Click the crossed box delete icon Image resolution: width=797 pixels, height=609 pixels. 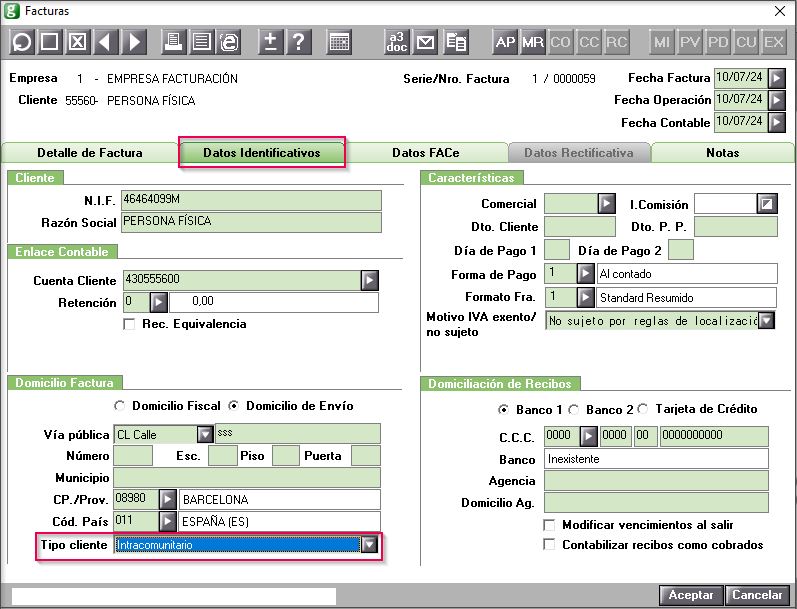coord(77,42)
